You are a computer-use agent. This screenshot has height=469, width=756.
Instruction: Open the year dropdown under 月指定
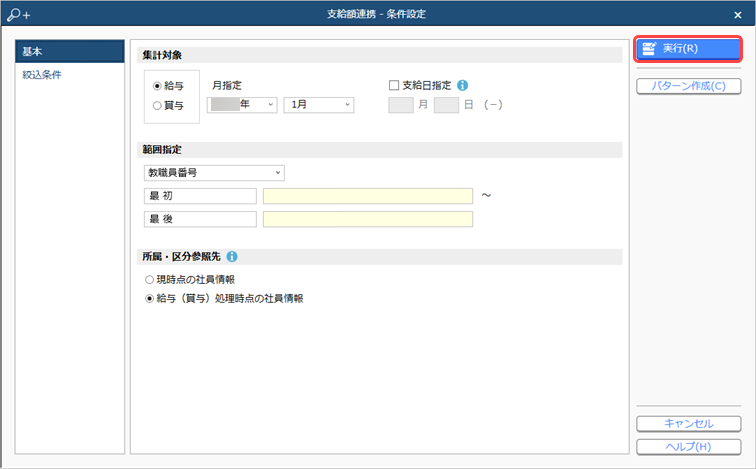242,105
